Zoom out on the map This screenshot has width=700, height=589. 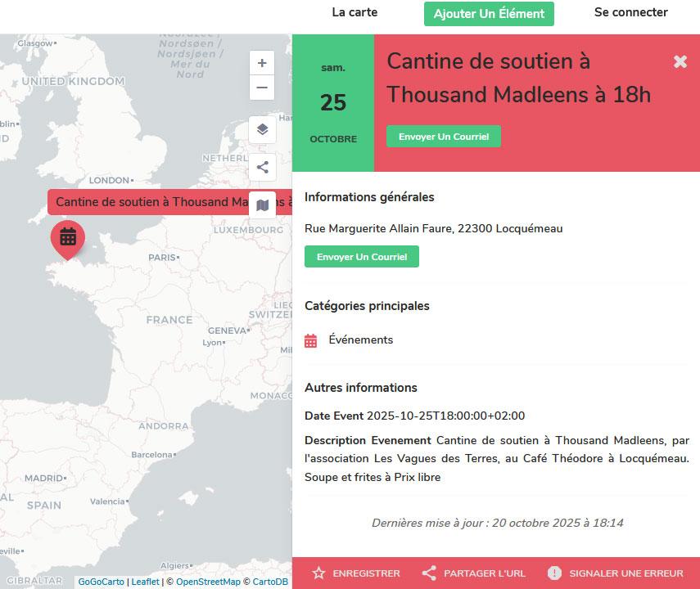(x=262, y=88)
